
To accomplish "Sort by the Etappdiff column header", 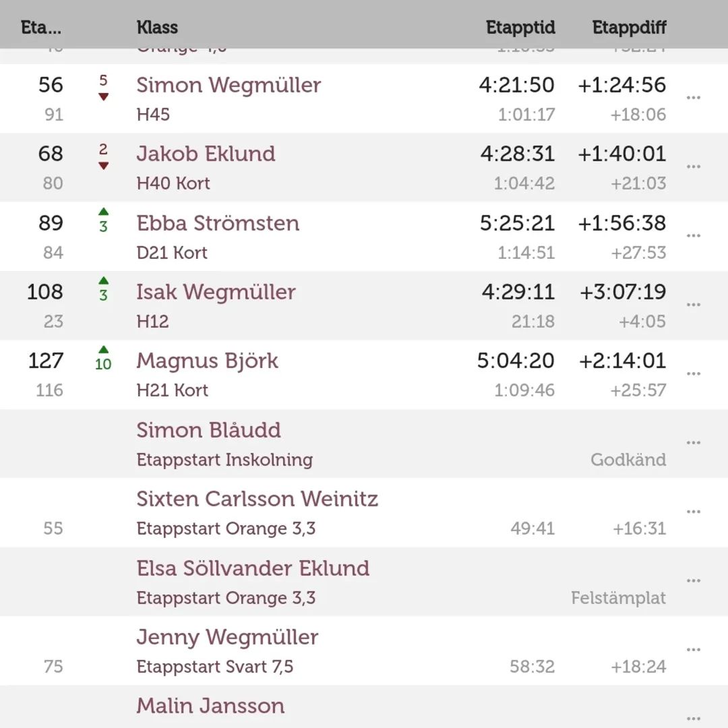I will click(x=629, y=28).
